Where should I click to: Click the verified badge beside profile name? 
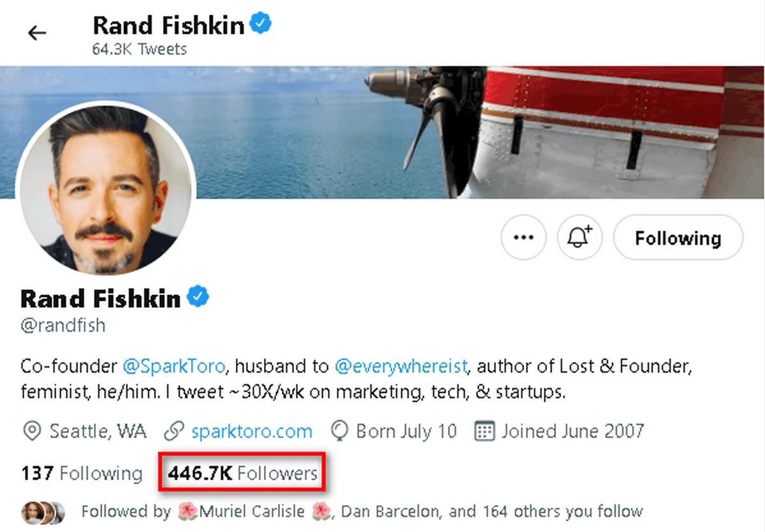[x=198, y=296]
